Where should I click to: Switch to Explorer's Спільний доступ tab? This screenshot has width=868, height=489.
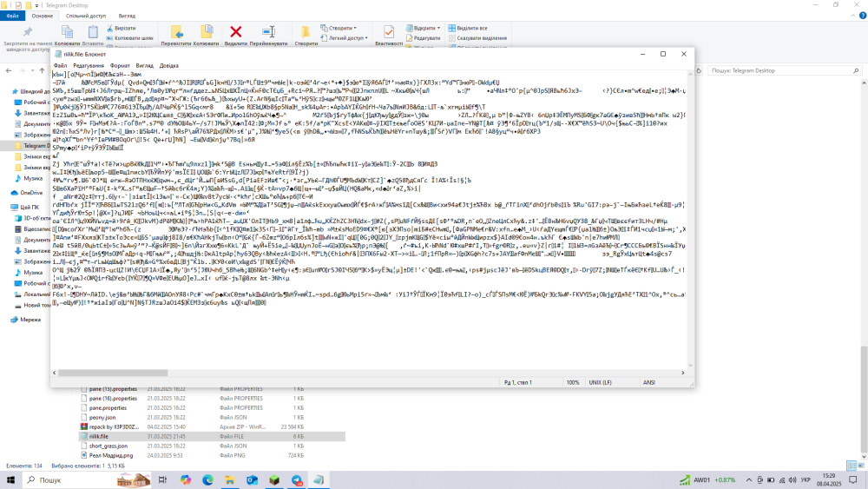point(86,16)
